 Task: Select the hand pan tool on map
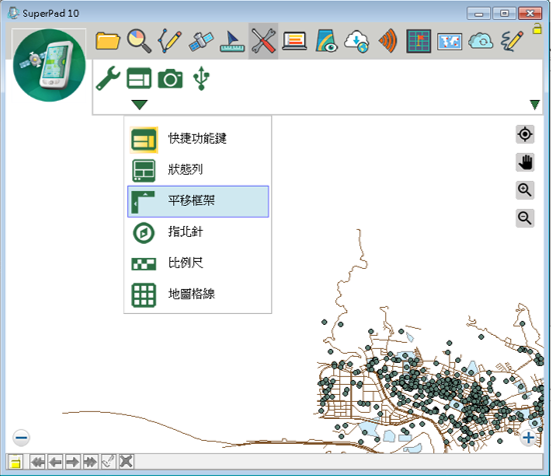click(525, 162)
